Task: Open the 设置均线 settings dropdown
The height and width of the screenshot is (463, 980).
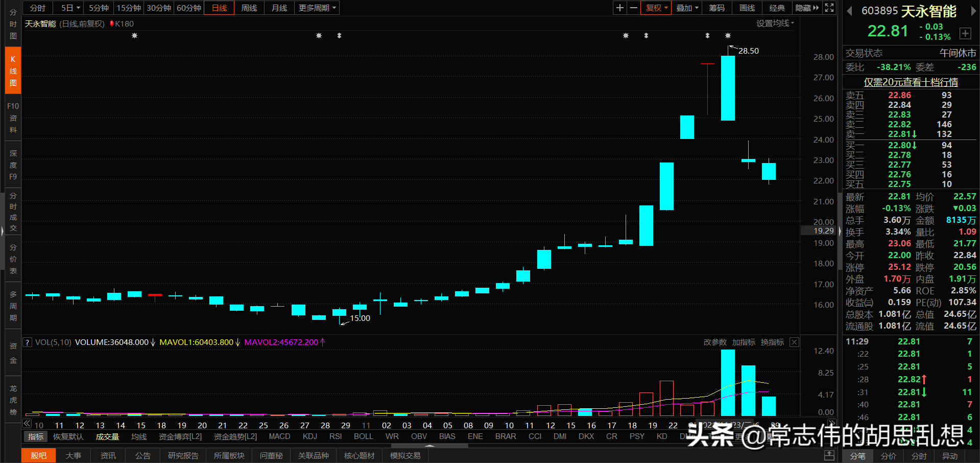Action: click(x=774, y=23)
